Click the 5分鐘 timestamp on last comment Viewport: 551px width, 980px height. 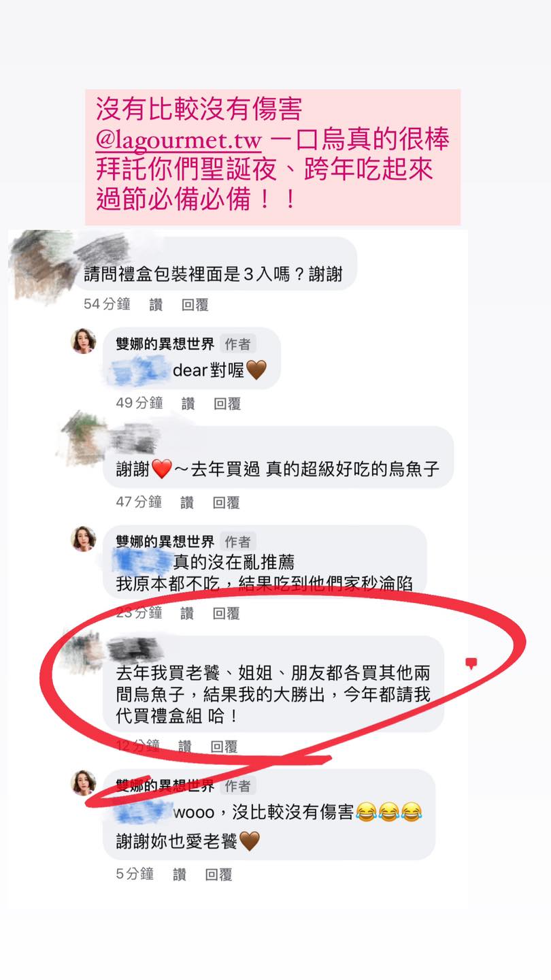click(135, 874)
